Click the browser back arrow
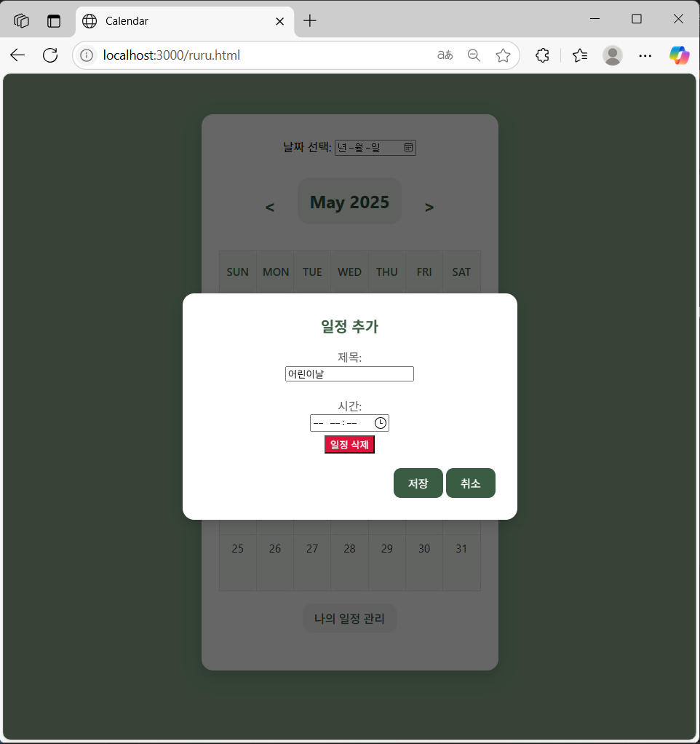The image size is (700, 744). [17, 55]
